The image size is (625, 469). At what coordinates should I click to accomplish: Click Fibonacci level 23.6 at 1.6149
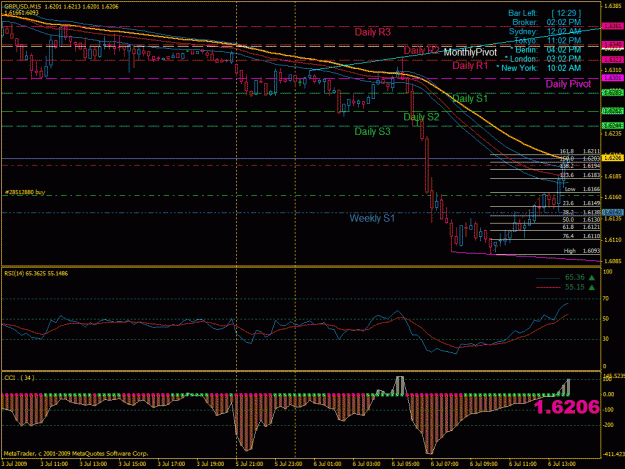[581, 203]
